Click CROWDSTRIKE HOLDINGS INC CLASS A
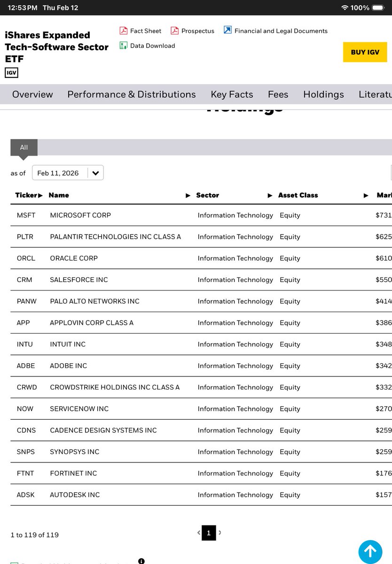This screenshot has height=564, width=392. [x=115, y=387]
